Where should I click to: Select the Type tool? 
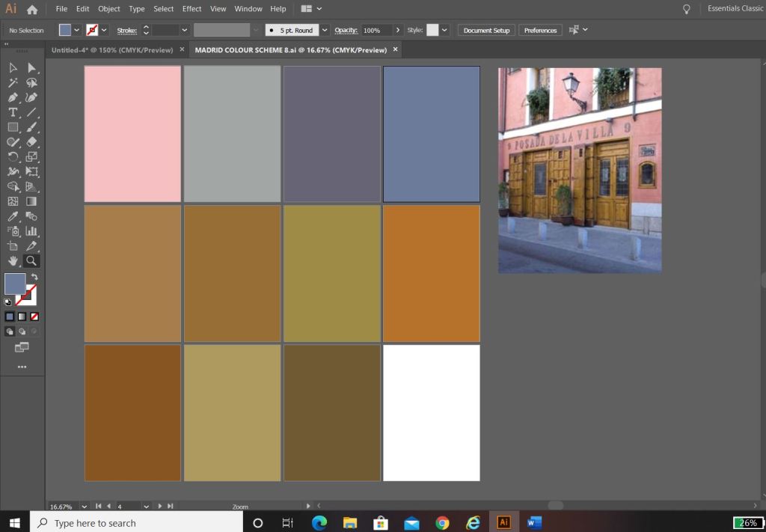(13, 112)
